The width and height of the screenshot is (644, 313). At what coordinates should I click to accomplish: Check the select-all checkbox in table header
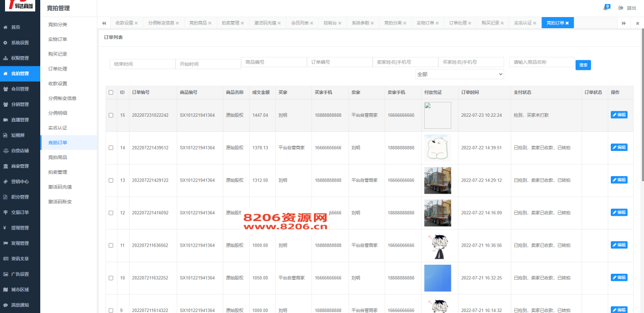[x=112, y=92]
